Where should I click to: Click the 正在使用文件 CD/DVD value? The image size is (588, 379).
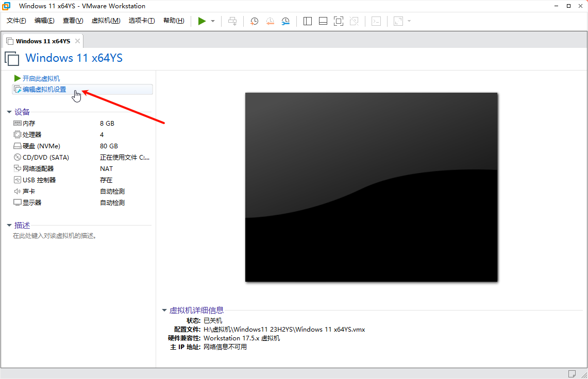[125, 158]
